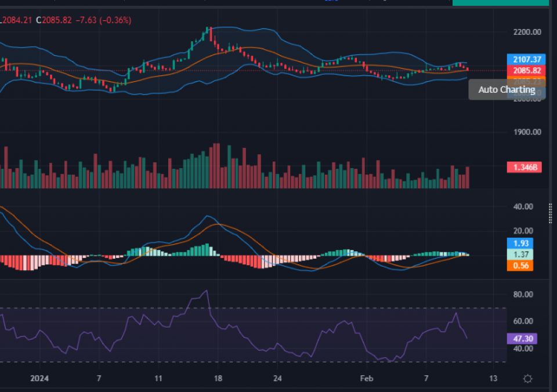Image resolution: width=557 pixels, height=392 pixels.
Task: Click the purple 47.30 RSI value label
Action: [522, 339]
